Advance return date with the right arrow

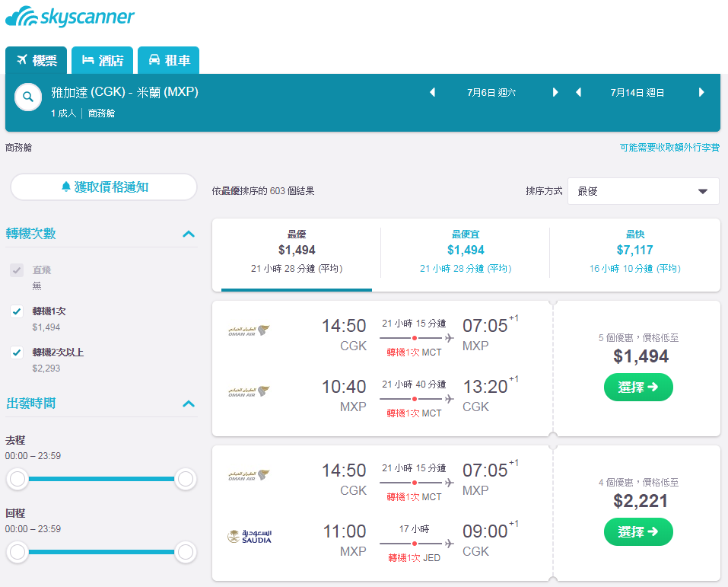(x=701, y=92)
